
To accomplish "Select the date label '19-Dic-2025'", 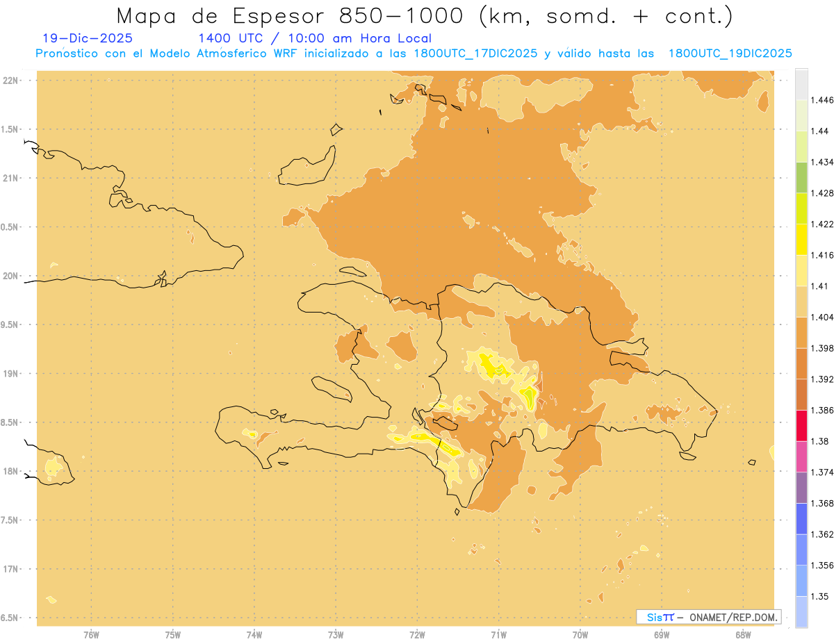I will (x=88, y=38).
